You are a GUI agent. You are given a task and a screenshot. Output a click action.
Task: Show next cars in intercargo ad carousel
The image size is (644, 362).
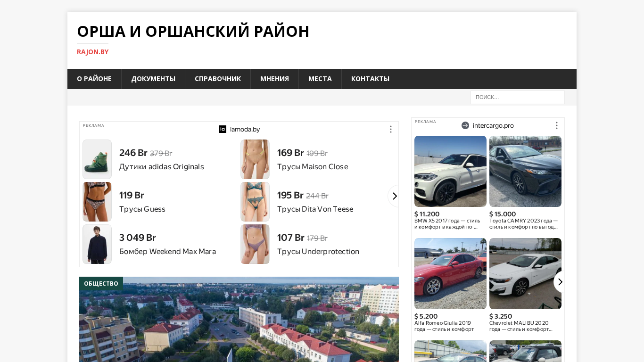[x=559, y=282]
